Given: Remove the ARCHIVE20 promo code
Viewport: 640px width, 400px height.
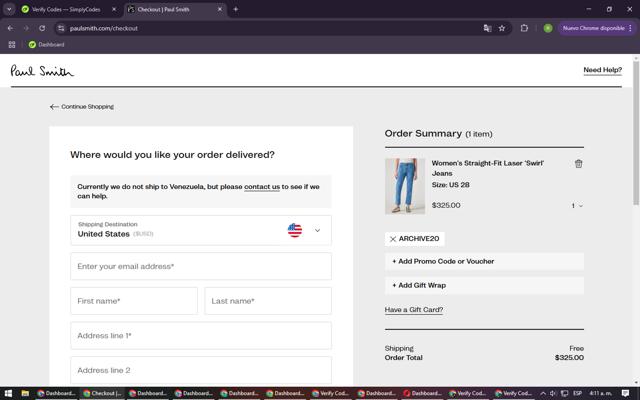Looking at the screenshot, I should tap(393, 239).
